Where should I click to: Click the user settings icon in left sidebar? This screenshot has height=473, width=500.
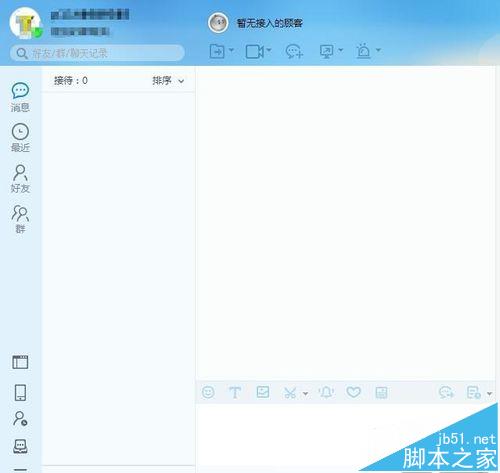tap(20, 418)
